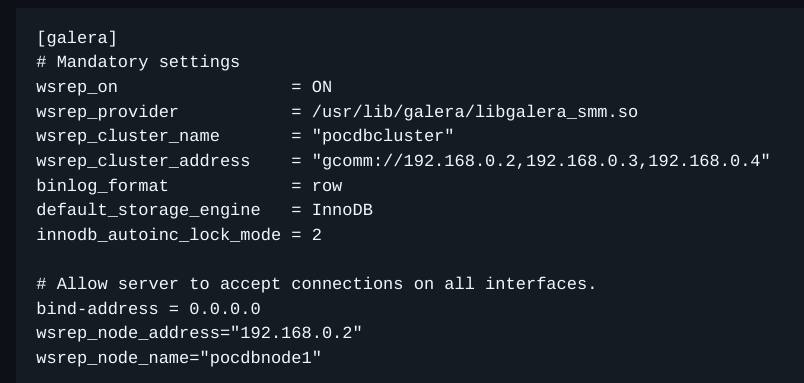Viewport: 804px width, 383px height.
Task: Click the wsrep_cluster_address key
Action: [143, 161]
